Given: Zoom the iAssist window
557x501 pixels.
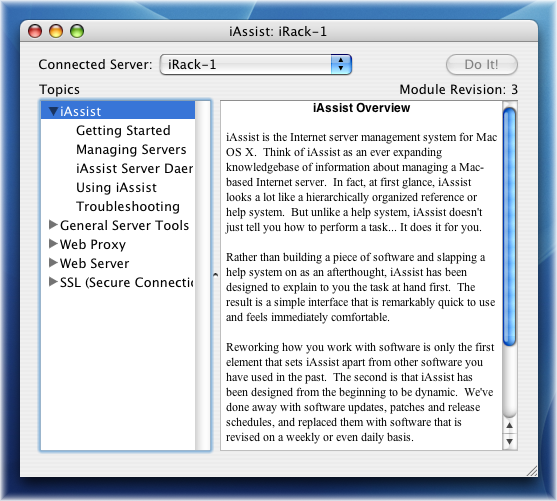Looking at the screenshot, I should click(77, 31).
